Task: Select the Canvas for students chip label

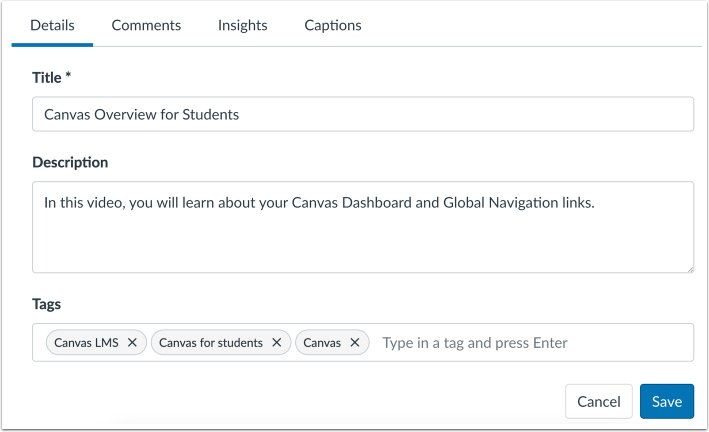Action: (x=210, y=343)
